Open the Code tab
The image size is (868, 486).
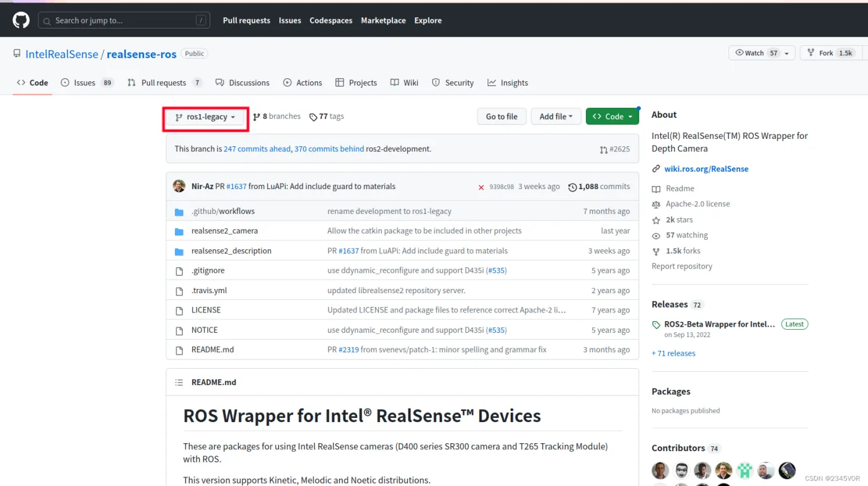click(x=32, y=82)
